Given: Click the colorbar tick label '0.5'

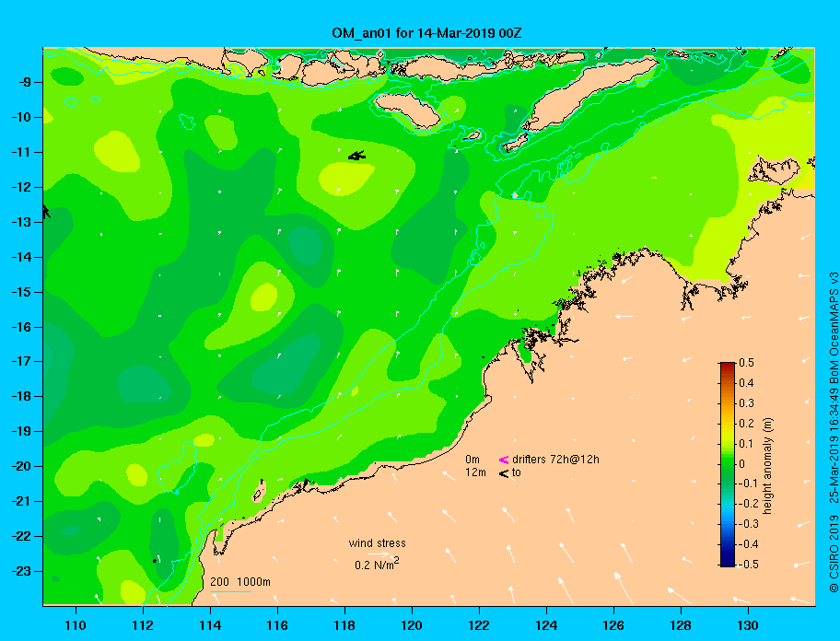Looking at the screenshot, I should [746, 363].
